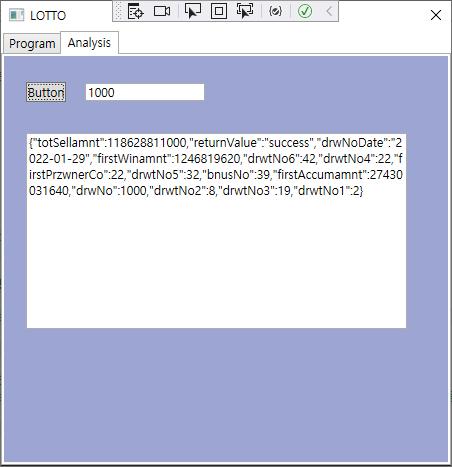
Task: Click the Button control
Action: pos(46,92)
